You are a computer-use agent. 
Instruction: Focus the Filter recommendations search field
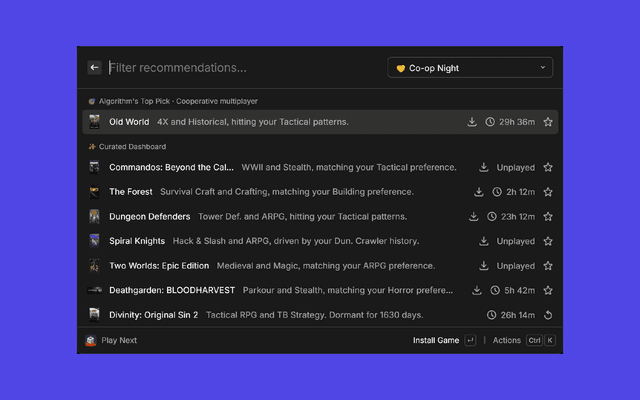tap(245, 68)
